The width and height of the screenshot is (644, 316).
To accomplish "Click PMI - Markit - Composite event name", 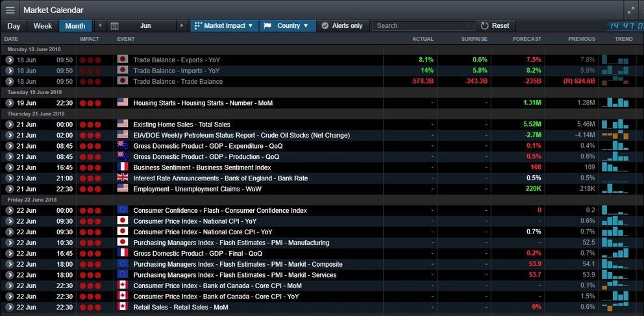I will (x=238, y=264).
